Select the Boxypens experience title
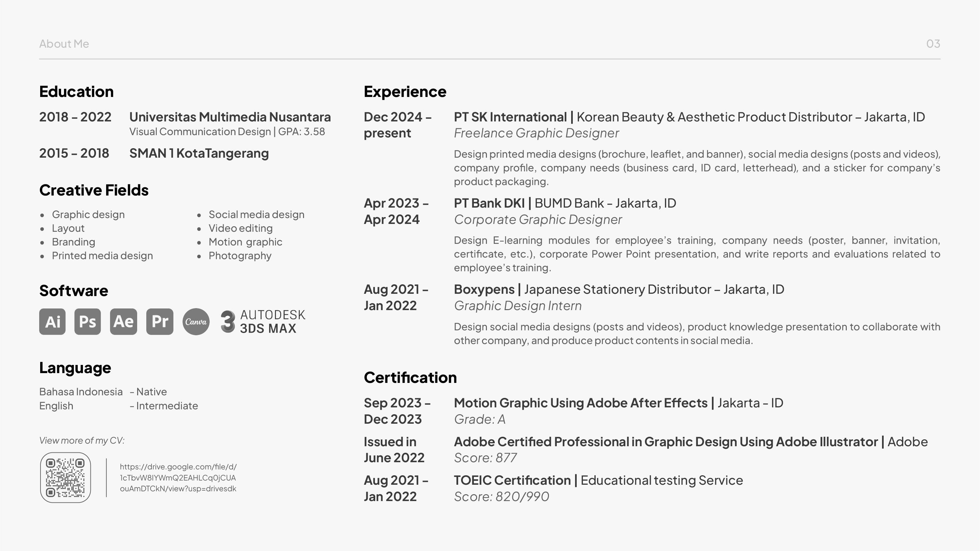 pyautogui.click(x=484, y=290)
